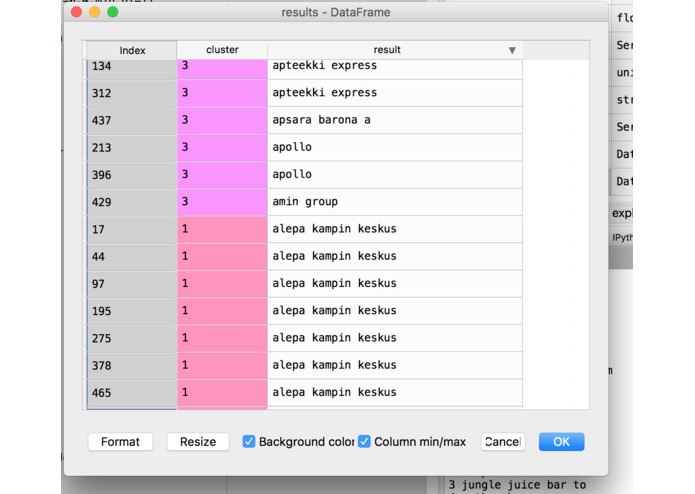This screenshot has width=695, height=494.
Task: Click the sort arrow in result header
Action: tap(512, 51)
